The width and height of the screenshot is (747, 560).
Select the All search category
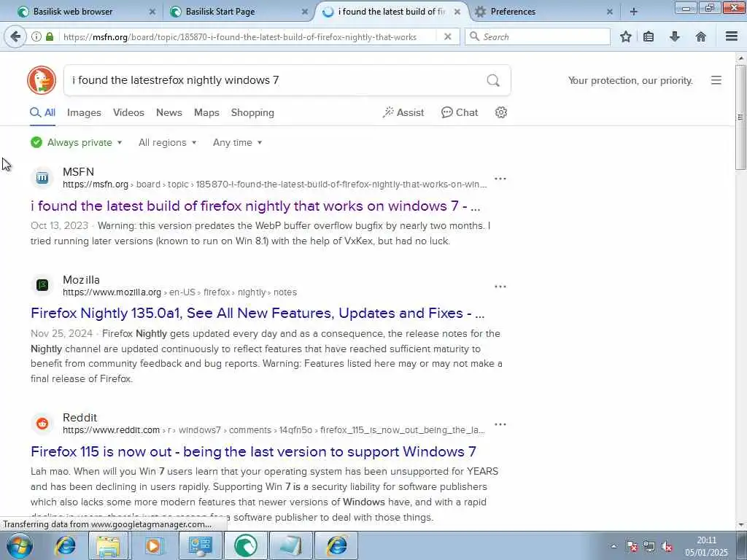coord(43,113)
